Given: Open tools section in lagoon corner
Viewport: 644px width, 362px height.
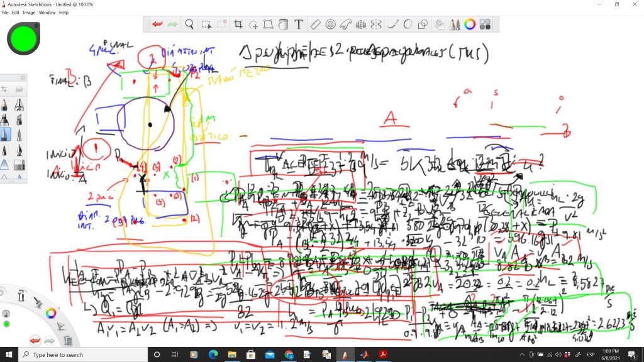Looking at the screenshot, I should coord(22,295).
